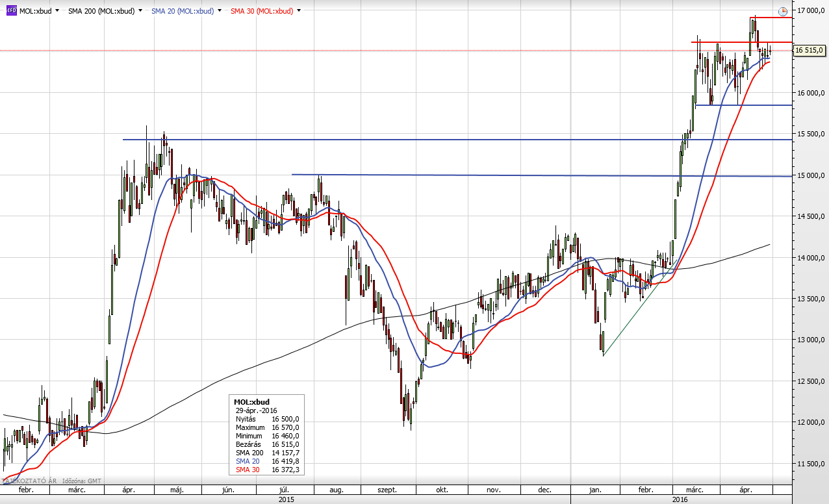Click the júl. label on time axis
The height and width of the screenshot is (504, 829).
click(284, 490)
